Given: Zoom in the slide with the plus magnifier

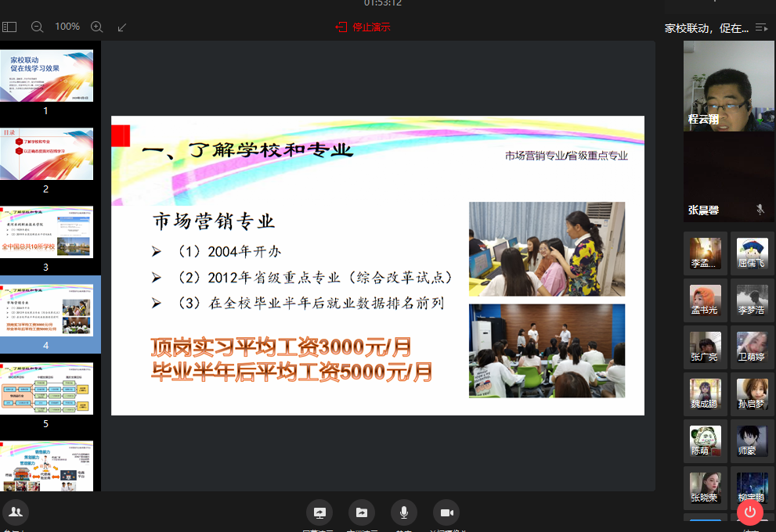Looking at the screenshot, I should (x=97, y=27).
